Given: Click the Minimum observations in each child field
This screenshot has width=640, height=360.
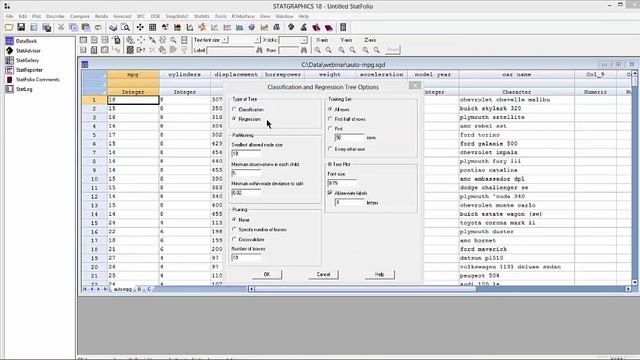Looking at the screenshot, I should (x=246, y=173).
